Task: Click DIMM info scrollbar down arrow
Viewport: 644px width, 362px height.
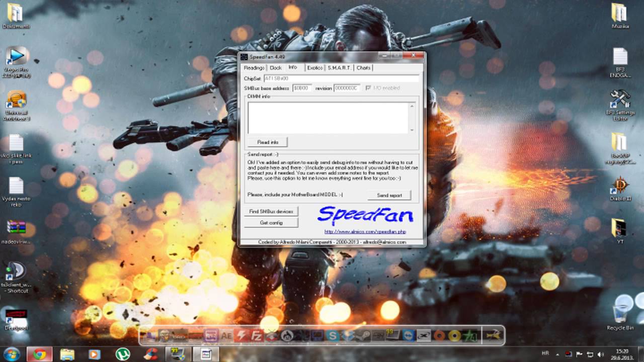Action: pyautogui.click(x=412, y=130)
